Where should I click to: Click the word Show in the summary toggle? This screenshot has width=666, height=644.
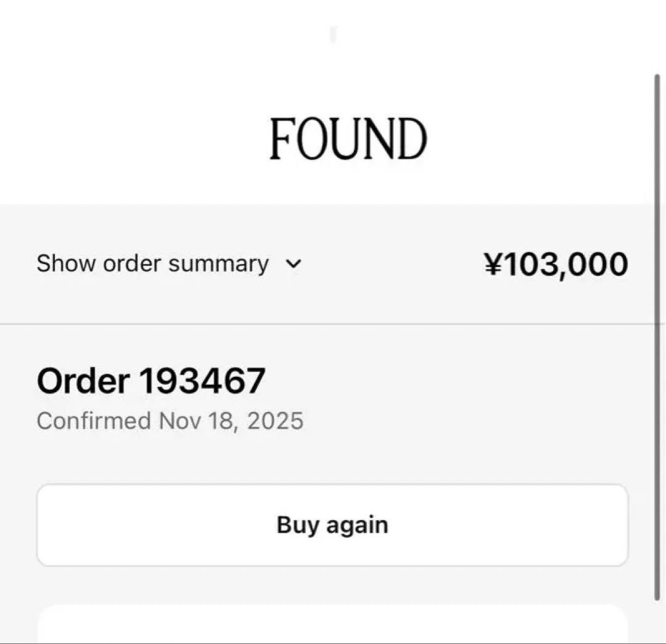click(x=66, y=264)
